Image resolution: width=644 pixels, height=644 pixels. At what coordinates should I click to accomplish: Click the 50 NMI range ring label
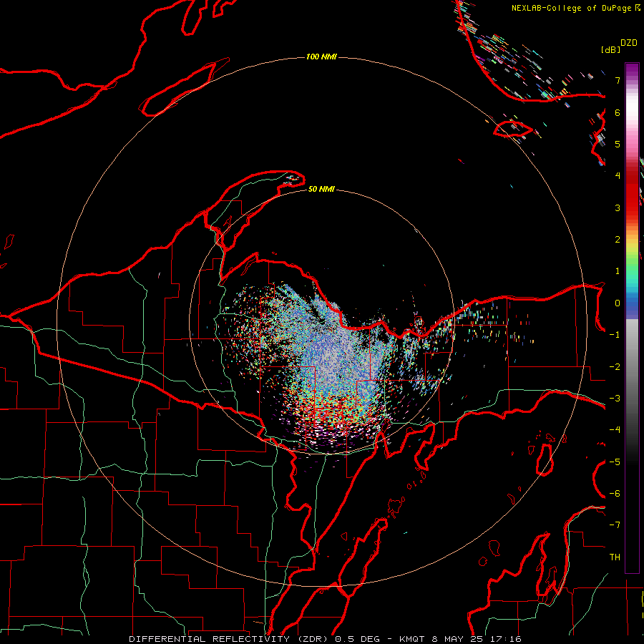pos(321,189)
